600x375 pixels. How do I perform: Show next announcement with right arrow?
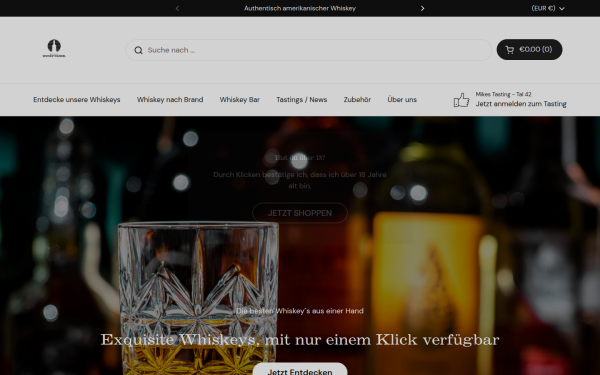click(422, 8)
